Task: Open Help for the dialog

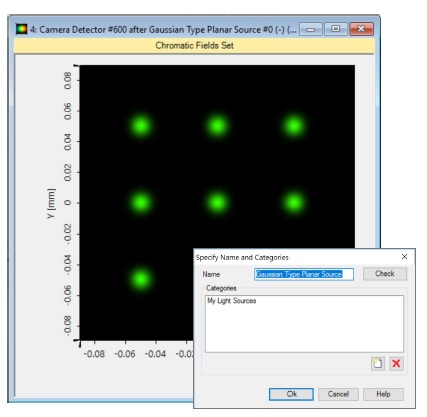Action: point(383,394)
